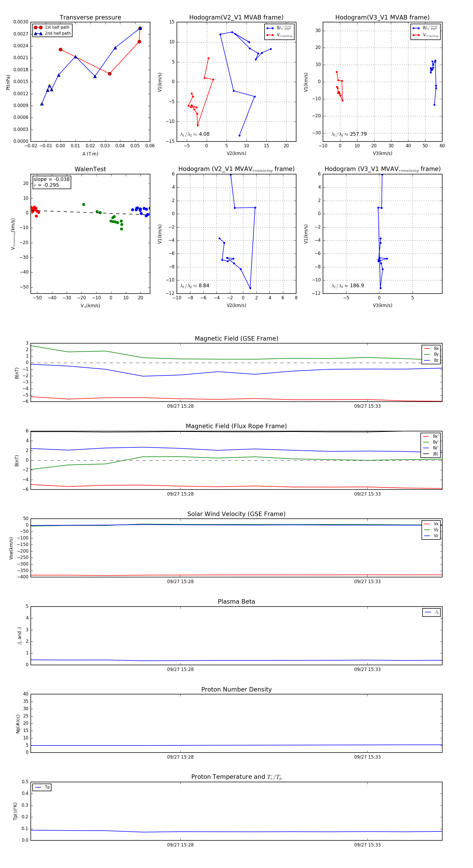Image resolution: width=473 pixels, height=868 pixels.
Task: Select the "Vx" legend entry
Action: [431, 524]
